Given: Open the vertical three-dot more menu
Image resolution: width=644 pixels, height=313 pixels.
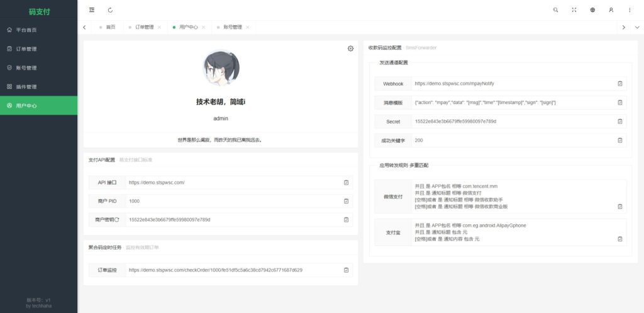Looking at the screenshot, I should 630,10.
